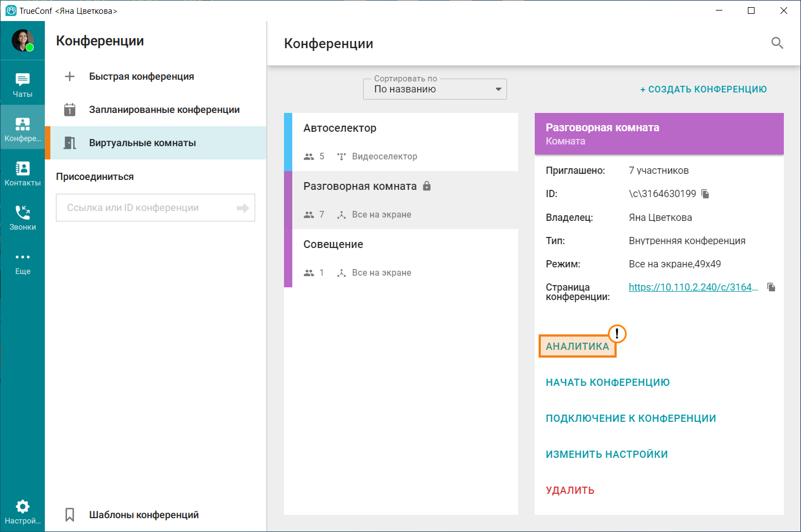Image resolution: width=801 pixels, height=532 pixels.
Task: Select Запланированные конференции menu item
Action: pos(156,110)
